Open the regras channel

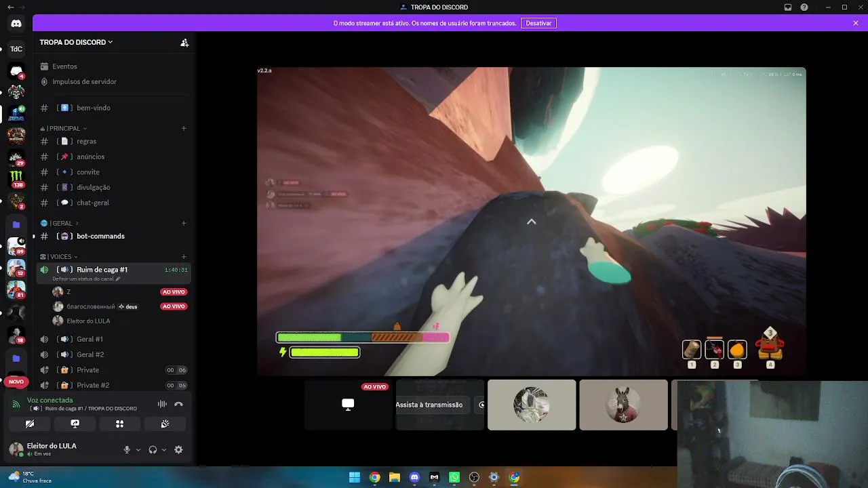pos(114,141)
